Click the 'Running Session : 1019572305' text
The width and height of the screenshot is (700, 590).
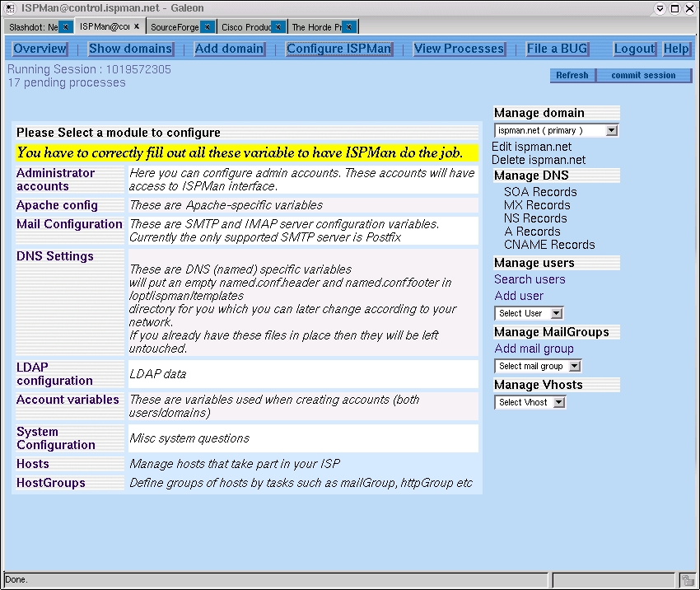click(89, 70)
